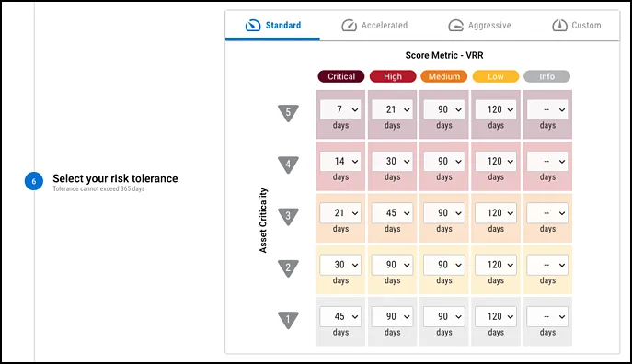Click the 'Select your risk tolerance' heading
The height and width of the screenshot is (364, 632).
pos(115,178)
